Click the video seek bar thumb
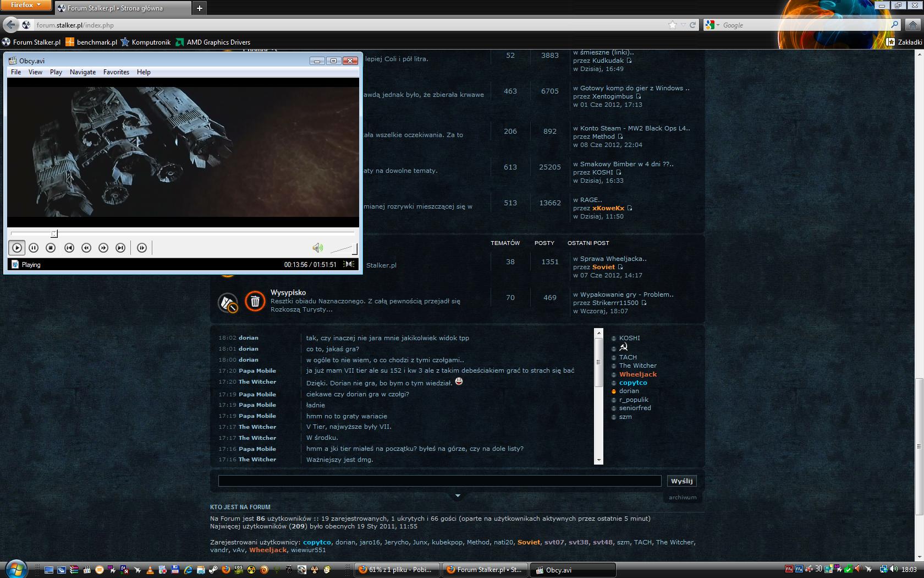The image size is (924, 578). click(54, 233)
